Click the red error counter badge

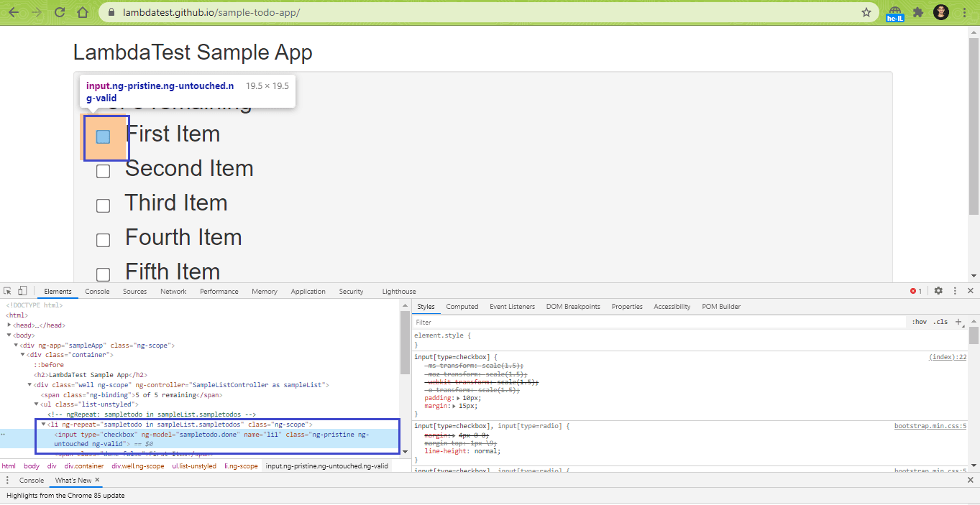[914, 291]
